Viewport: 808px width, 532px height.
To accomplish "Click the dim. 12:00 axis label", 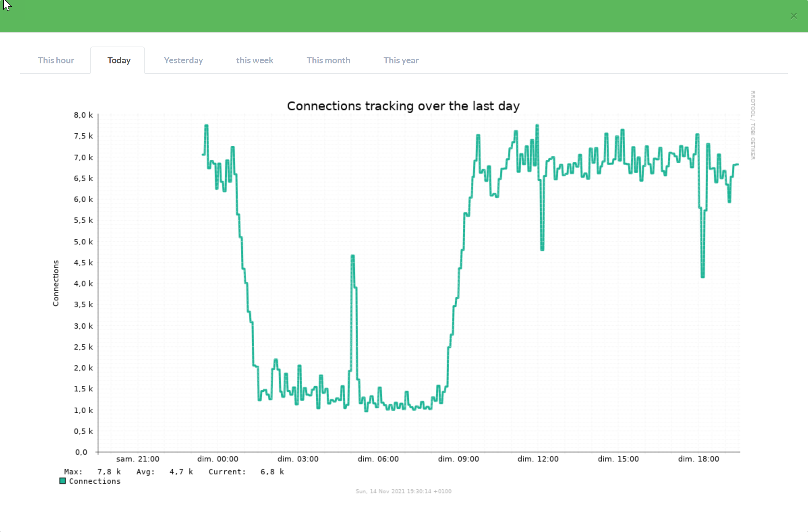I will (x=538, y=459).
